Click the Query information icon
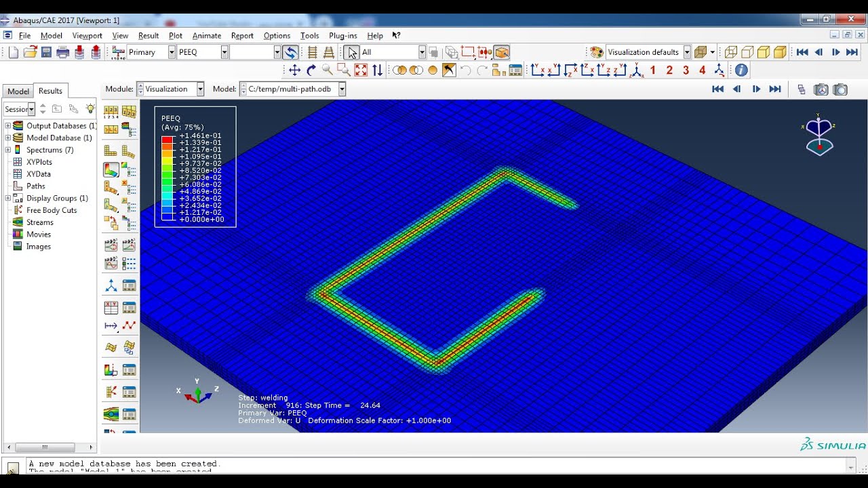868x488 pixels. pos(741,70)
